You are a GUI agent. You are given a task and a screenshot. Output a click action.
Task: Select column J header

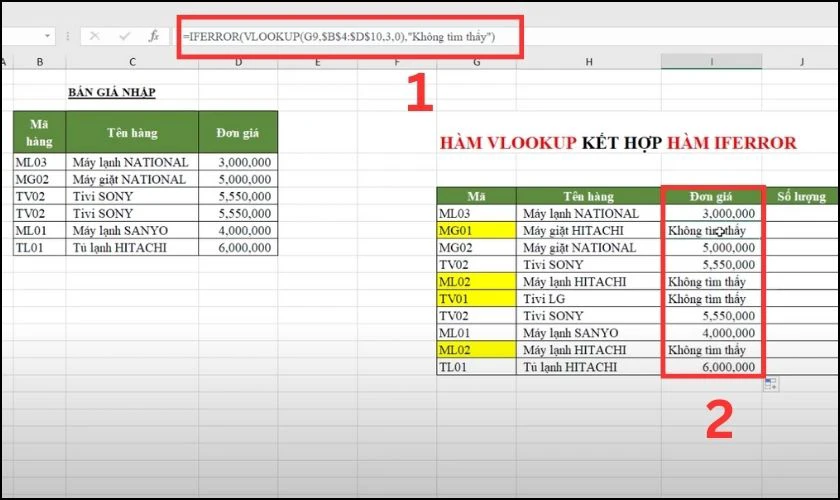tap(801, 62)
